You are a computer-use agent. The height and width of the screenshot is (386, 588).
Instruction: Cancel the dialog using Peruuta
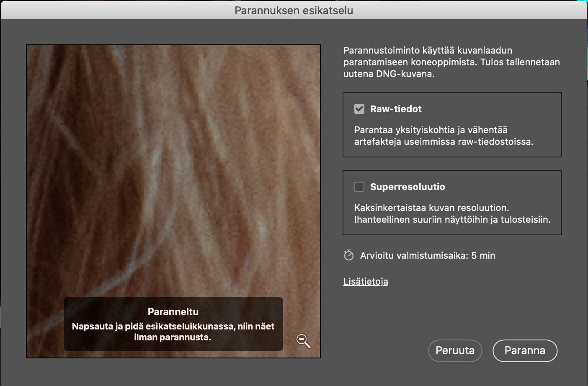click(455, 351)
